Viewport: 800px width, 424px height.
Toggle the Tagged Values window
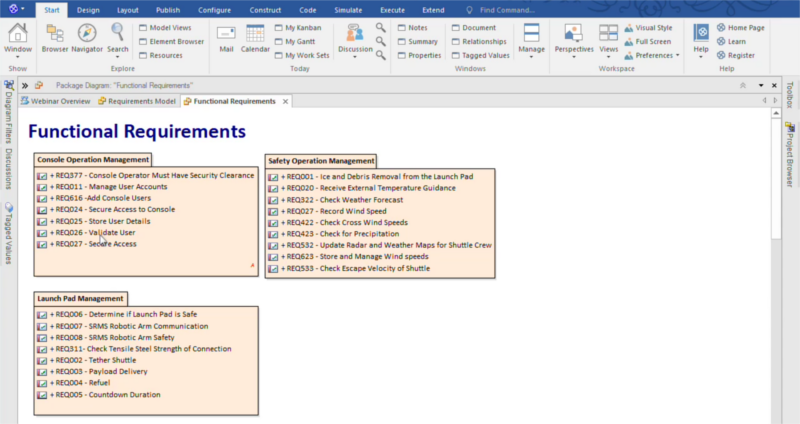(x=485, y=55)
